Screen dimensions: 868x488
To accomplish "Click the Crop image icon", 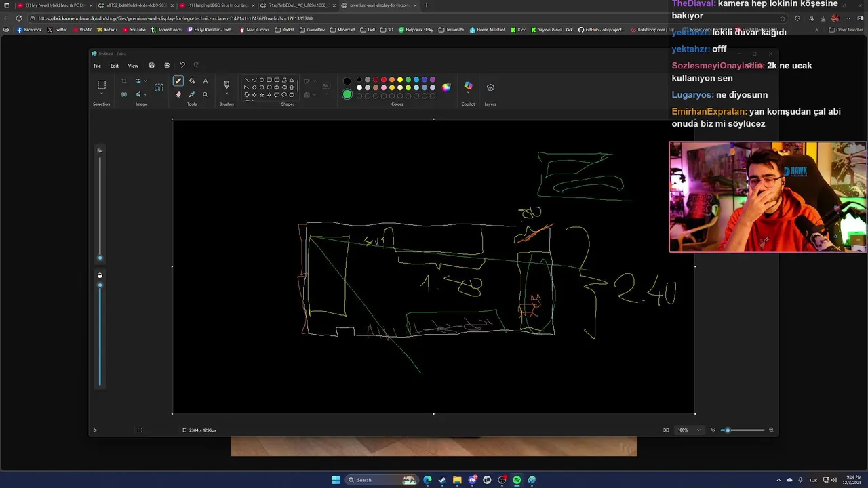I will pyautogui.click(x=123, y=81).
